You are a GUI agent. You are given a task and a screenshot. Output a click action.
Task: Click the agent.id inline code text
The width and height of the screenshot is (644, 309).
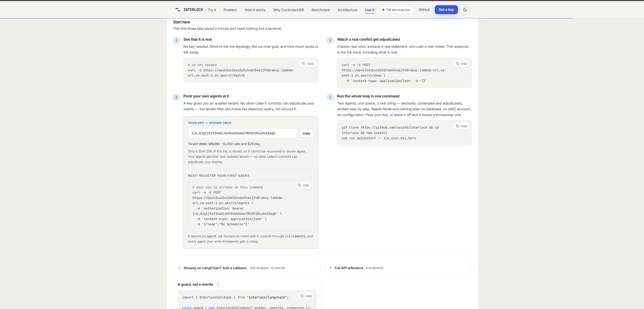click(214, 236)
